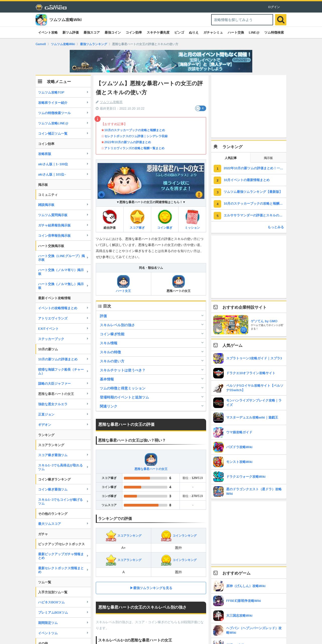Click もっとみる under the ranking list
The width and height of the screenshot is (322, 644).
276,227
